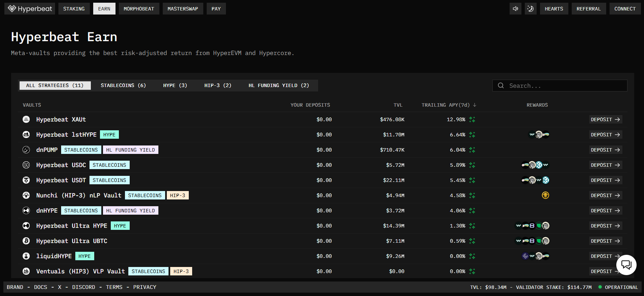Image resolution: width=644 pixels, height=296 pixels.
Task: Click the APY sparkle icon for Nunchi nLP
Action: click(472, 195)
